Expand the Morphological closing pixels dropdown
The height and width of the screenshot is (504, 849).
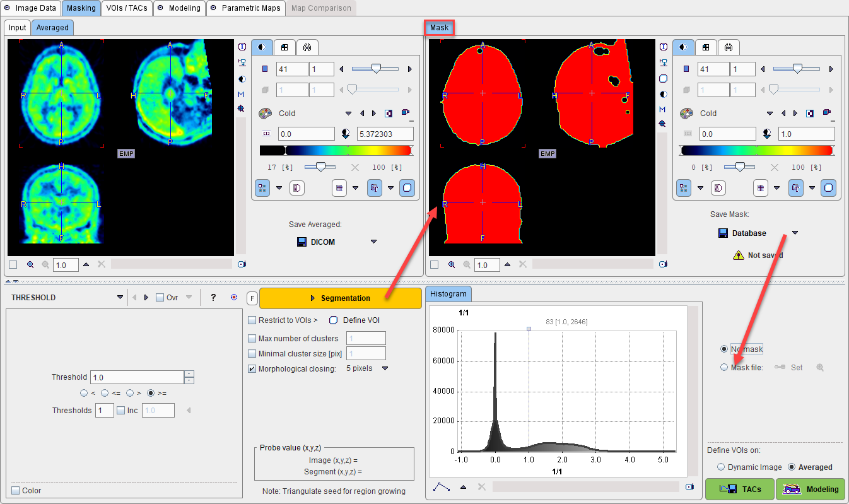[x=385, y=368]
